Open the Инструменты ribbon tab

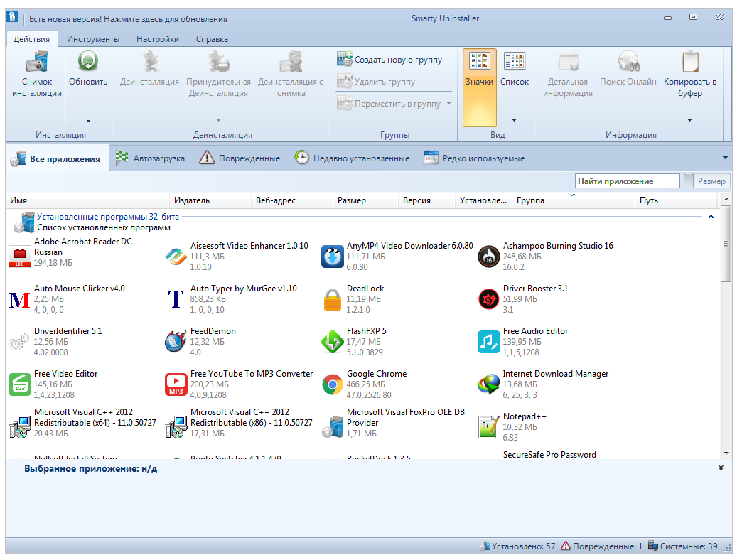93,39
